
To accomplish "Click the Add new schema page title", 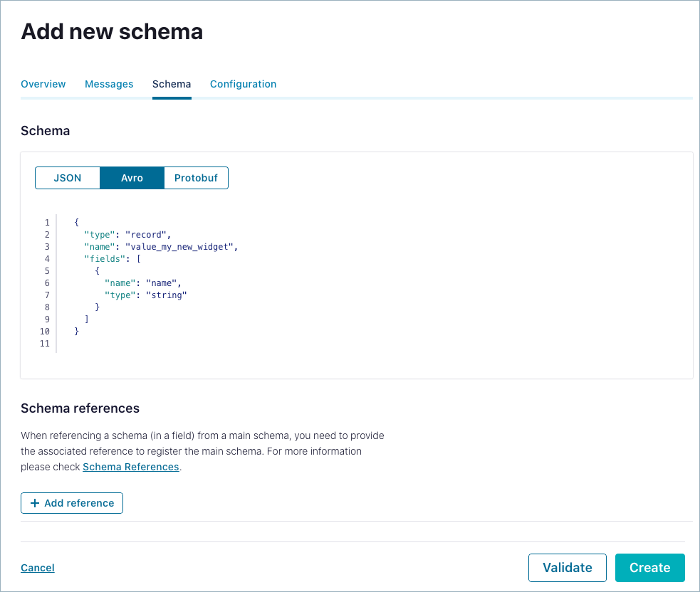I will point(112,31).
